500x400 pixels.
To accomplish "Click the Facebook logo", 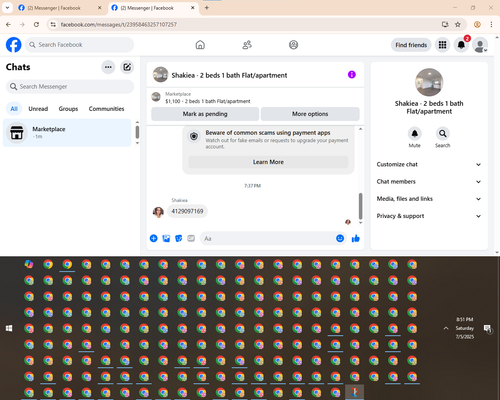I will [x=14, y=45].
